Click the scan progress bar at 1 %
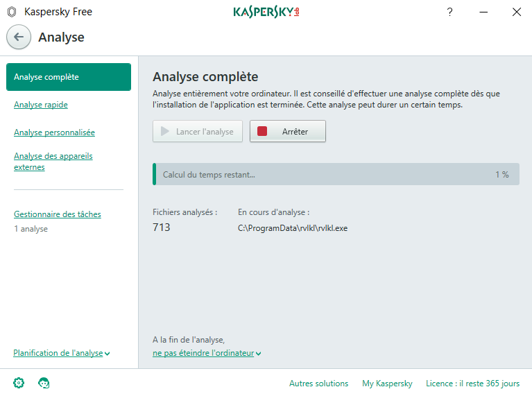532x396 pixels. [x=336, y=175]
